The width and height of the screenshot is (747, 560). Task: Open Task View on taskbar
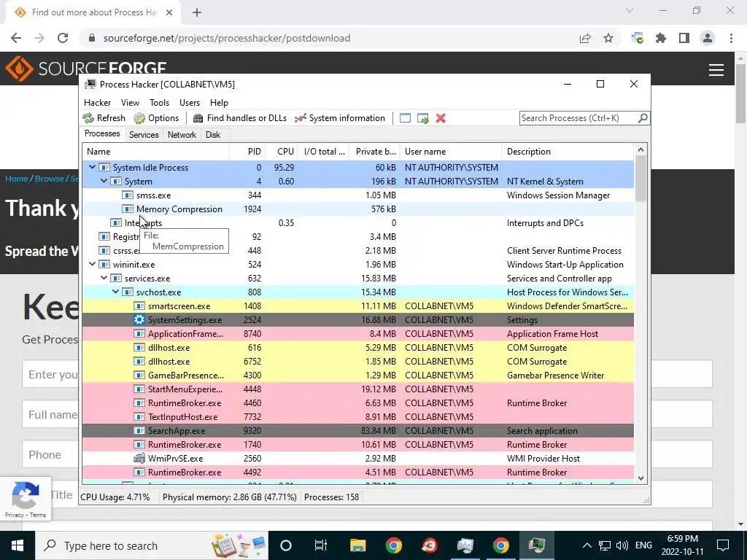pyautogui.click(x=321, y=545)
